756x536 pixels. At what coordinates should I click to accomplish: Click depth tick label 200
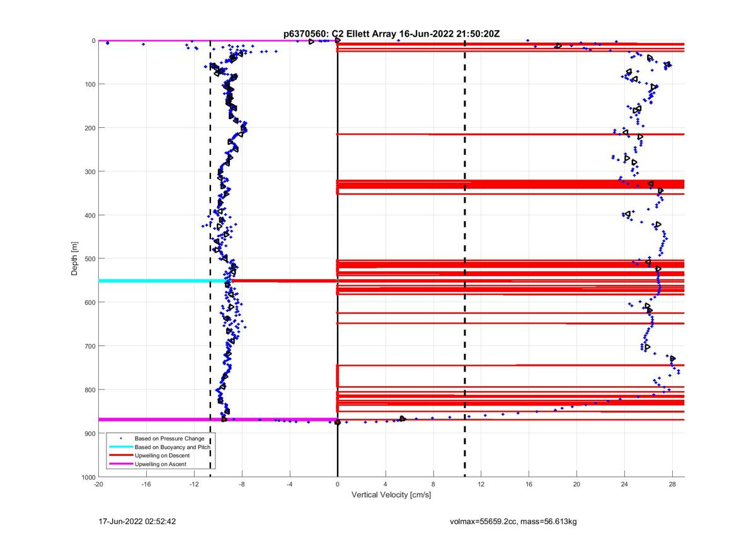[x=89, y=128]
